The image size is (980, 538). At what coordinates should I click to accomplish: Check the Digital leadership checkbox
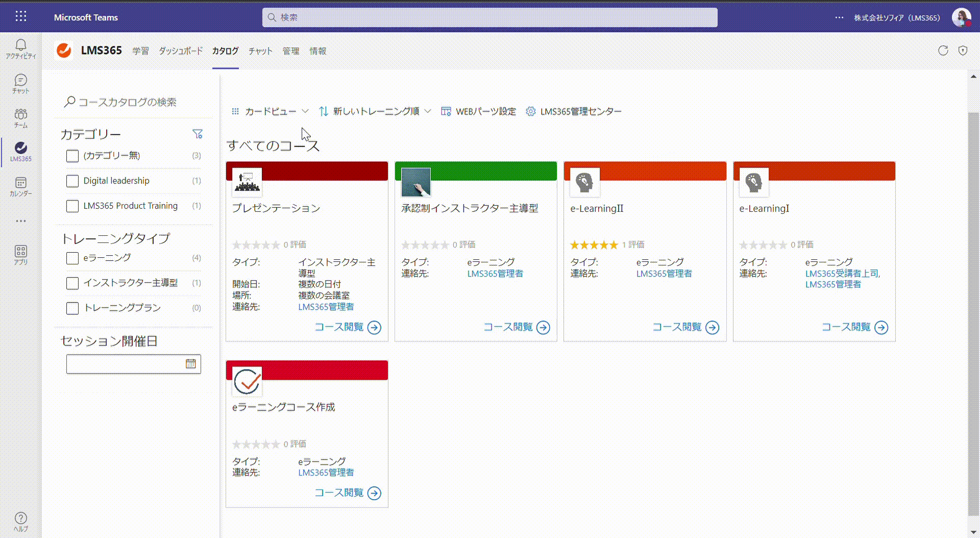pyautogui.click(x=72, y=181)
